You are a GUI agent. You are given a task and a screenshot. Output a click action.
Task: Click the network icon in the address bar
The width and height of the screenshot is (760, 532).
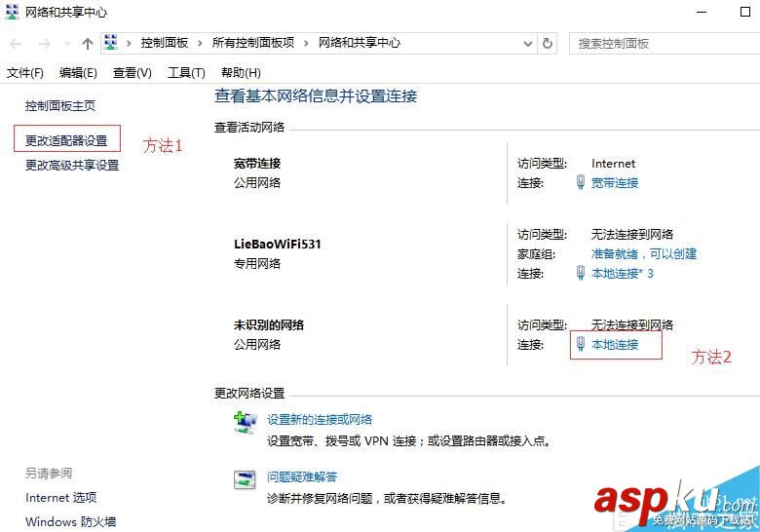tap(111, 43)
